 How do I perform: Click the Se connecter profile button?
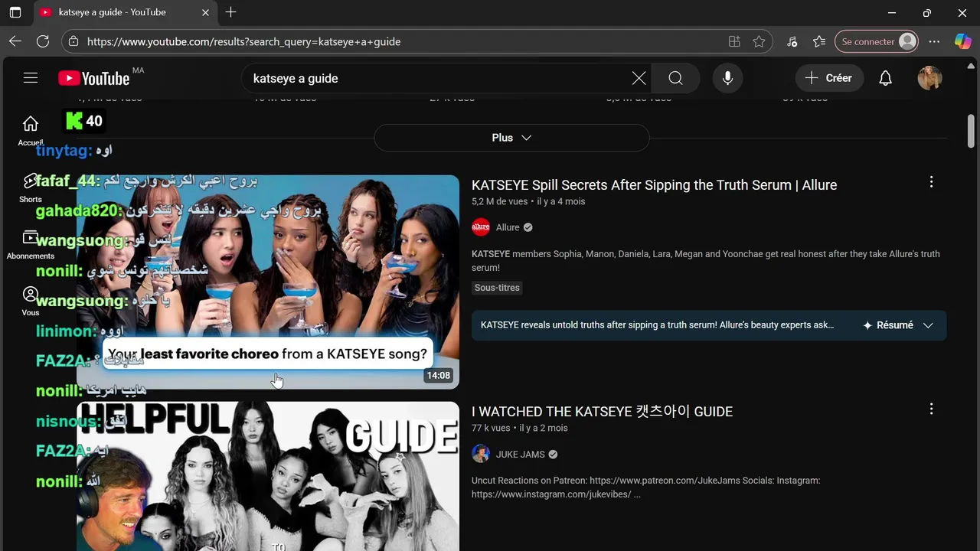click(877, 41)
